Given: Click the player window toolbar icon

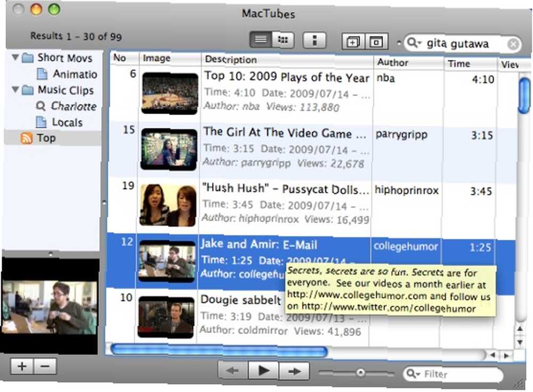Looking at the screenshot, I should coord(376,42).
